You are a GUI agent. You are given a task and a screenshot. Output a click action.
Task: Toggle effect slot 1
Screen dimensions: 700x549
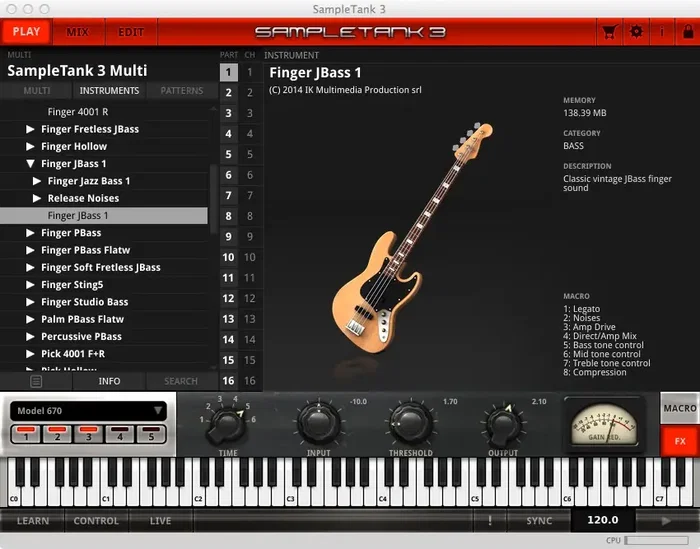point(26,434)
